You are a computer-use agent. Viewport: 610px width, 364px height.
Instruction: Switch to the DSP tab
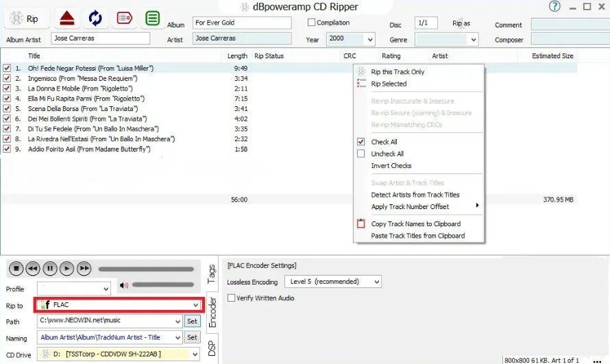[x=212, y=348]
